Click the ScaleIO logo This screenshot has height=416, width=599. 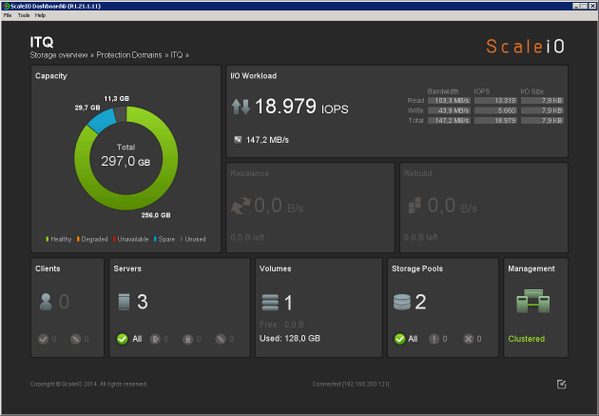click(525, 46)
